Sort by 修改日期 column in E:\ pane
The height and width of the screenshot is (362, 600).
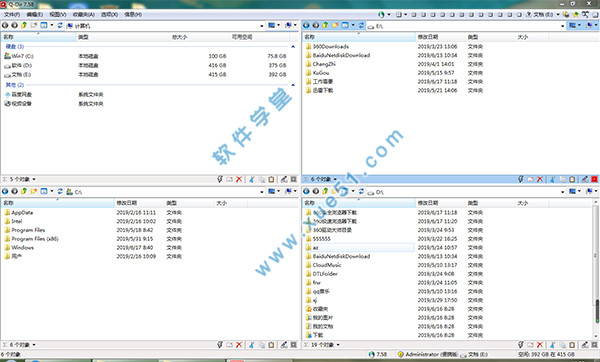click(x=428, y=37)
